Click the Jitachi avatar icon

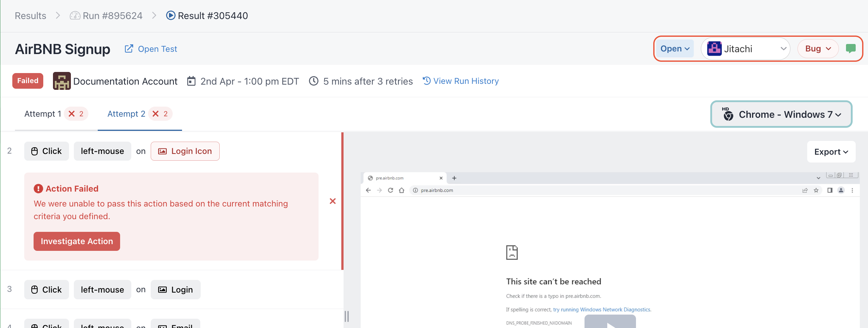click(x=714, y=49)
